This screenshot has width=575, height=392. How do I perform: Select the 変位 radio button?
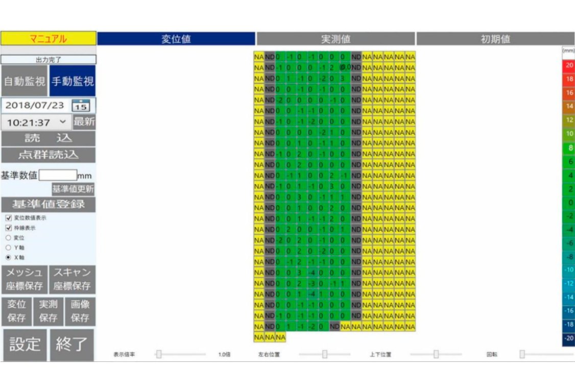pyautogui.click(x=8, y=238)
